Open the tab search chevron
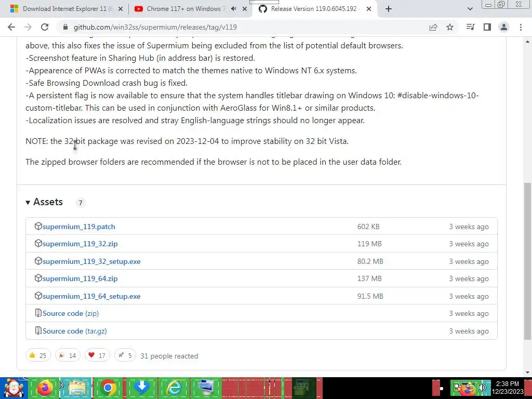The height and width of the screenshot is (399, 532). [470, 9]
